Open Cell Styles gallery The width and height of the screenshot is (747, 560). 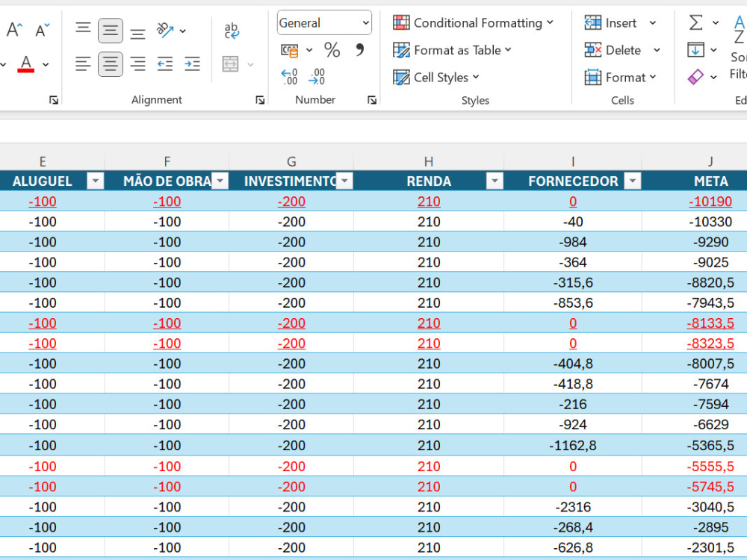pyautogui.click(x=436, y=77)
